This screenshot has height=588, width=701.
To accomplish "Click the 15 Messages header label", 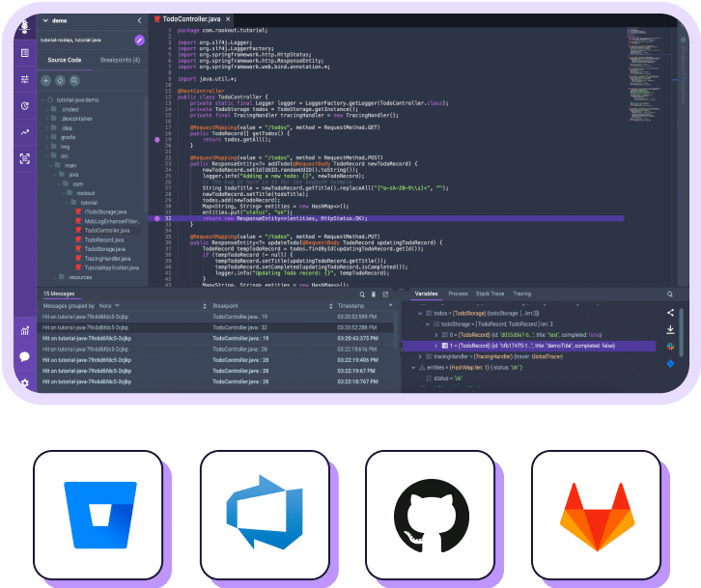I will click(59, 294).
